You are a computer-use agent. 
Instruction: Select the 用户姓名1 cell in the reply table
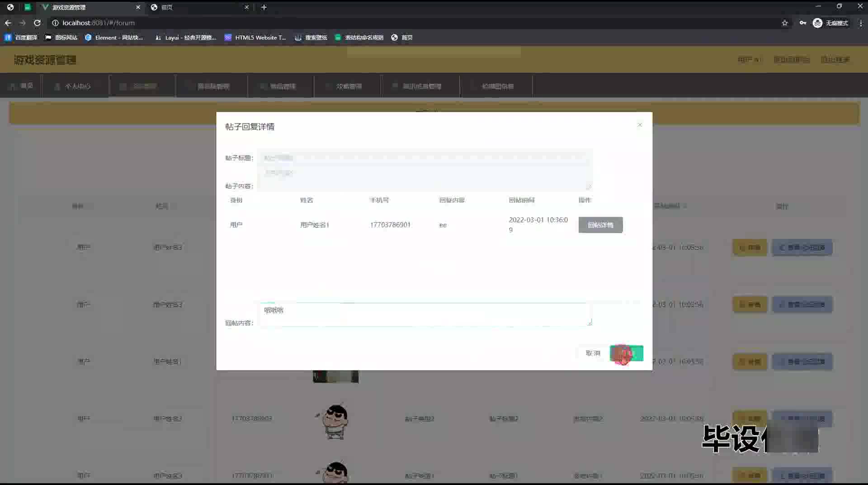315,225
